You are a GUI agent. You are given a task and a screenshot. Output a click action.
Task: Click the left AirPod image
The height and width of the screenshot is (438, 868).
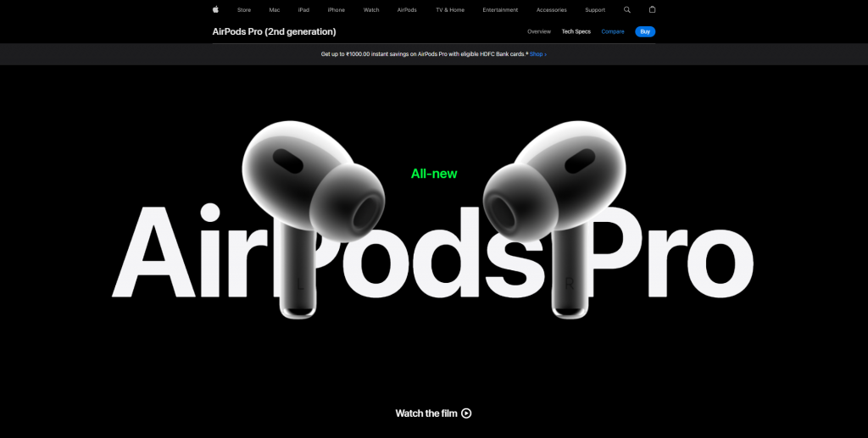[313, 219]
